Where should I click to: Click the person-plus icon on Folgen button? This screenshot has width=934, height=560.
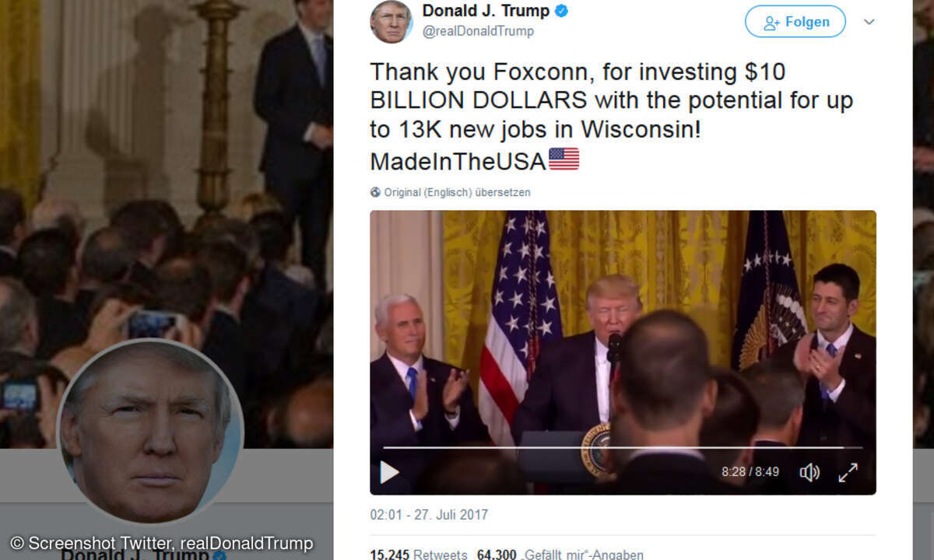pyautogui.click(x=771, y=23)
